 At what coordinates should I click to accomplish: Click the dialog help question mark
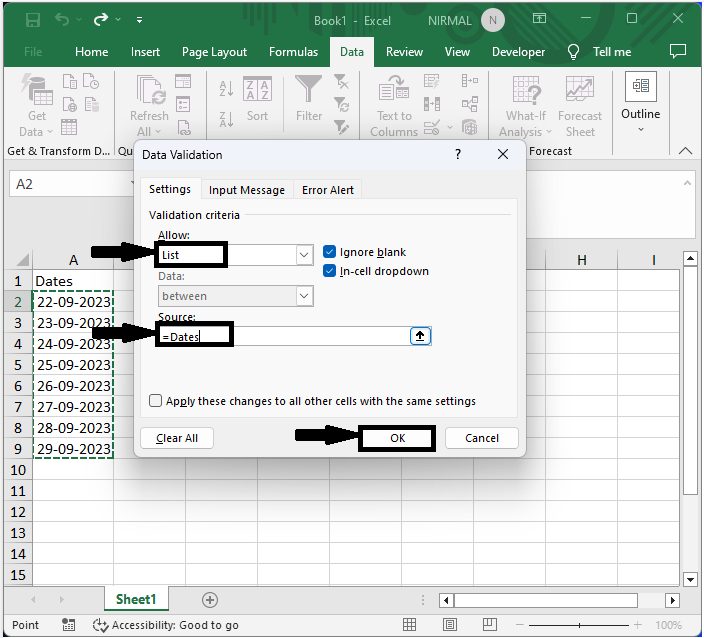pyautogui.click(x=458, y=154)
